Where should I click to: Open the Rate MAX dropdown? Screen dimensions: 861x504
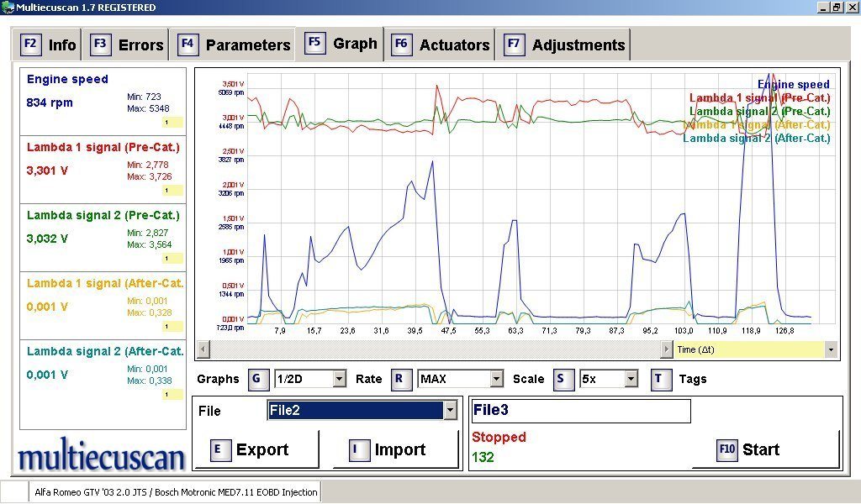coord(496,379)
